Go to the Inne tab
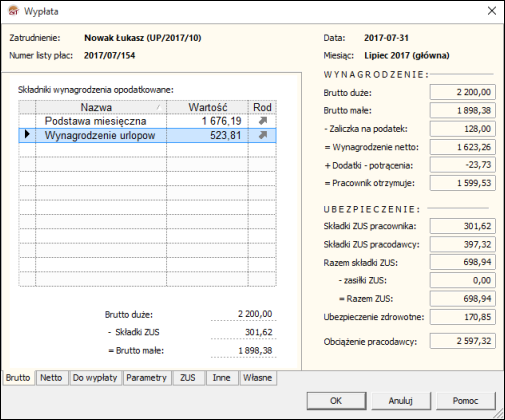The width and height of the screenshot is (505, 420). [x=222, y=378]
